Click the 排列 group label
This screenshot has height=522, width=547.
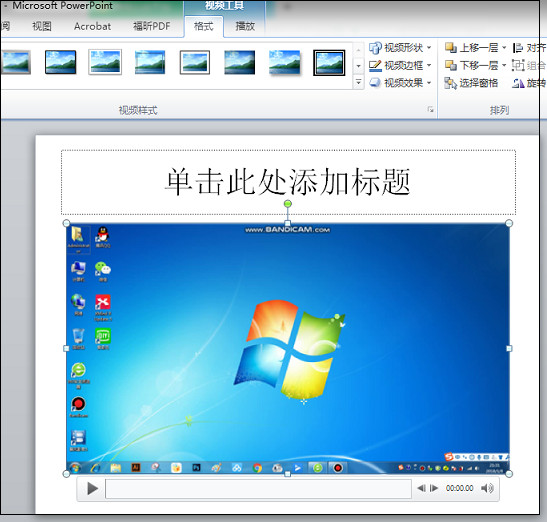click(x=499, y=110)
